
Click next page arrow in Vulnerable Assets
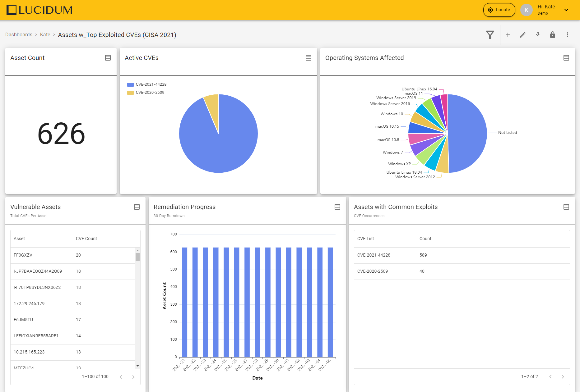(133, 376)
